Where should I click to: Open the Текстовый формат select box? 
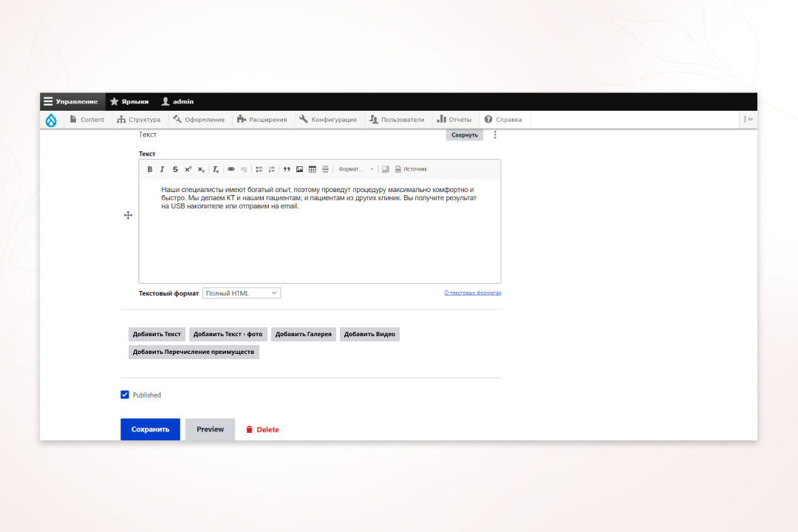pyautogui.click(x=242, y=293)
